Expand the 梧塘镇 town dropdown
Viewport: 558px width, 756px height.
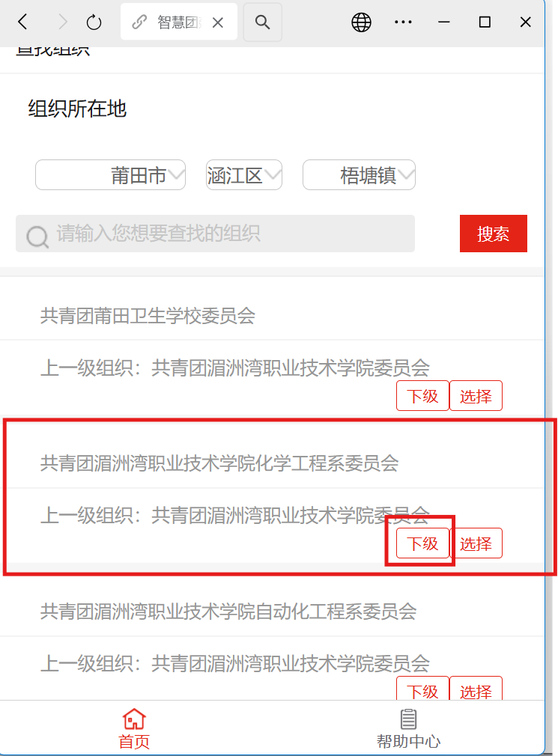pos(359,175)
